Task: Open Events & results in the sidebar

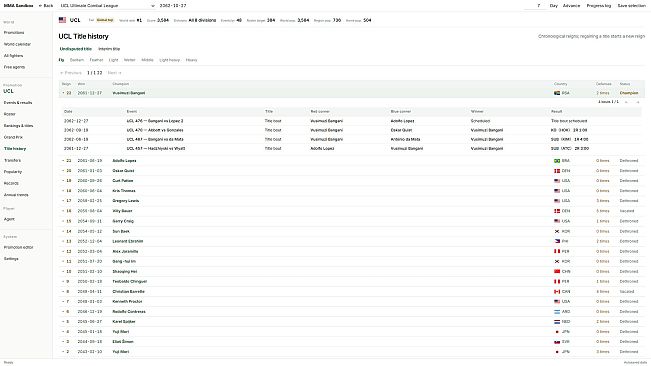Action: click(x=18, y=102)
